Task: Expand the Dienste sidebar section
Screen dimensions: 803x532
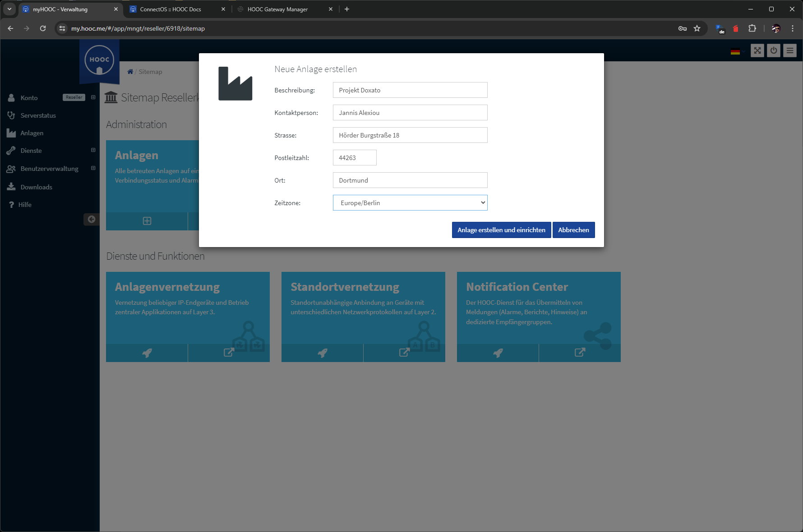Action: 93,150
